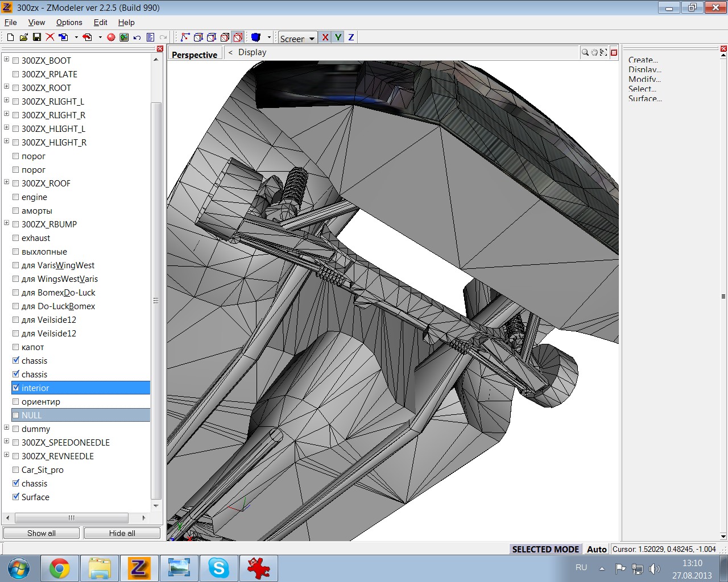The image size is (728, 582).
Task: Click the Windows Start button
Action: 19,568
